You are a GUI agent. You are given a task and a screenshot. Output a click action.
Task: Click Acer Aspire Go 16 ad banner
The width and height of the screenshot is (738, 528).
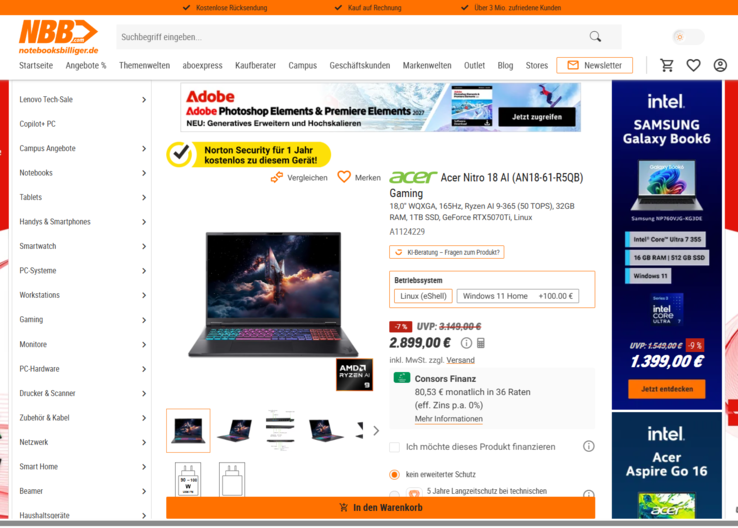[666, 465]
